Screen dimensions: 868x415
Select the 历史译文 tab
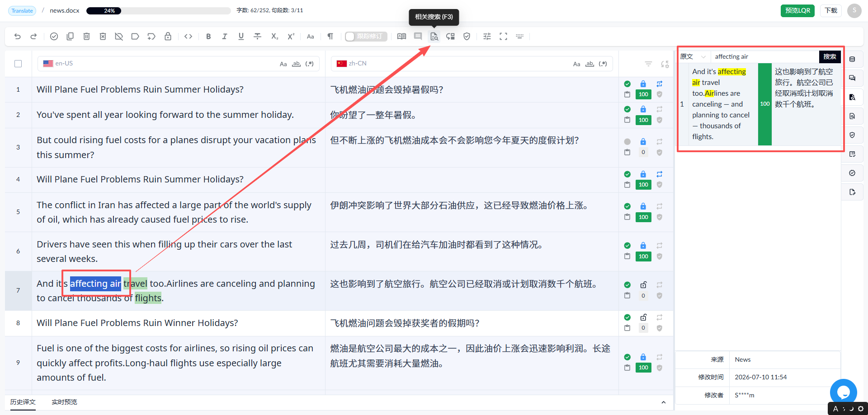click(23, 402)
